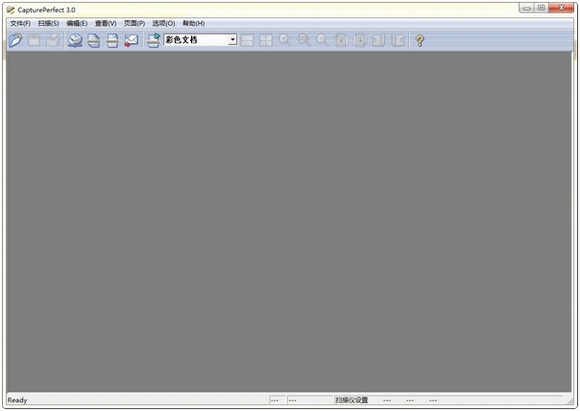Open the 文件(F) menu
Image resolution: width=580 pixels, height=411 pixels.
[x=20, y=23]
